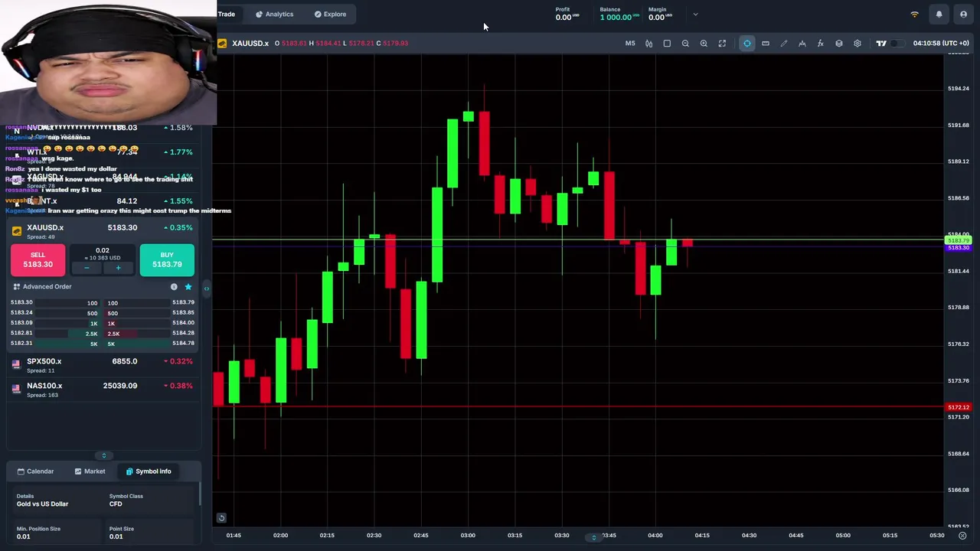Click the 5183.24 bid depth row

pos(55,313)
